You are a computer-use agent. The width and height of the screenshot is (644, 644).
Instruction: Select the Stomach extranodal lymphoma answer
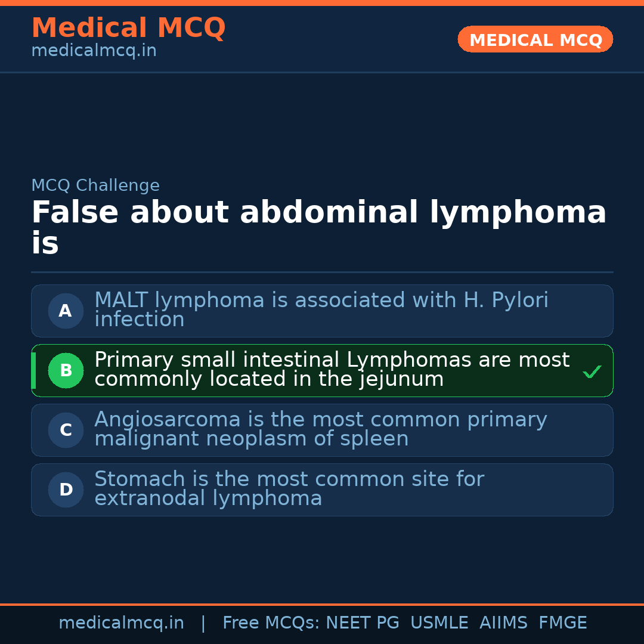pos(289,488)
